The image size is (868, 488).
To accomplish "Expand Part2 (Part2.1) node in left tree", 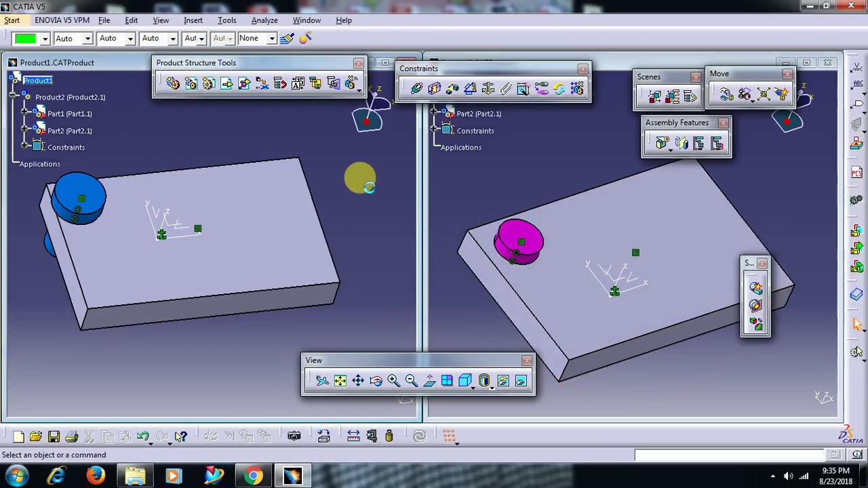I will coord(24,128).
